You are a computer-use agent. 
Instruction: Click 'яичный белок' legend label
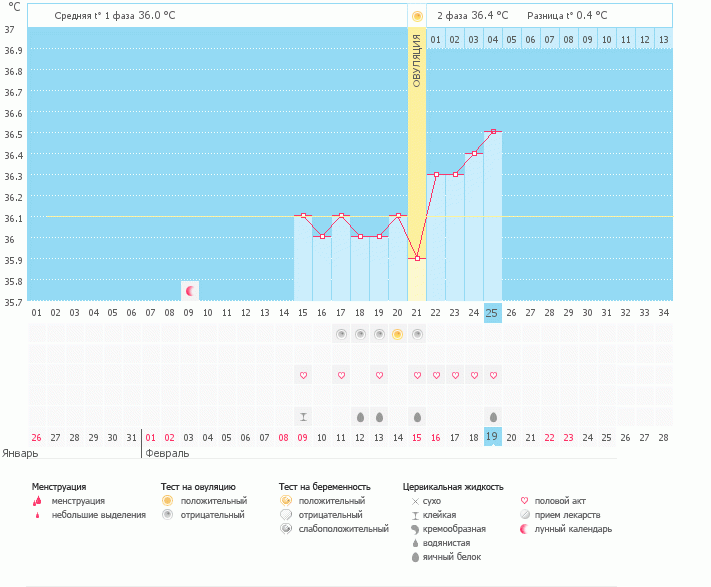pyautogui.click(x=452, y=557)
